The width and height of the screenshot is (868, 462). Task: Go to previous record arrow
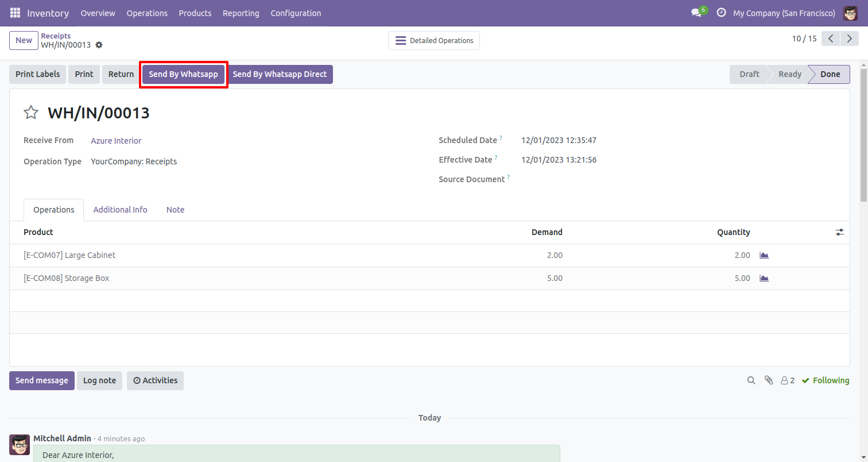coord(831,38)
